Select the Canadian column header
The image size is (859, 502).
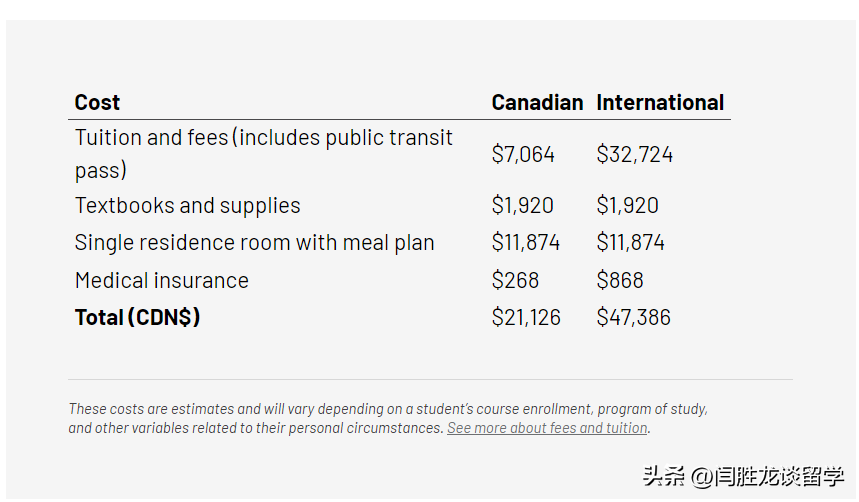click(537, 102)
